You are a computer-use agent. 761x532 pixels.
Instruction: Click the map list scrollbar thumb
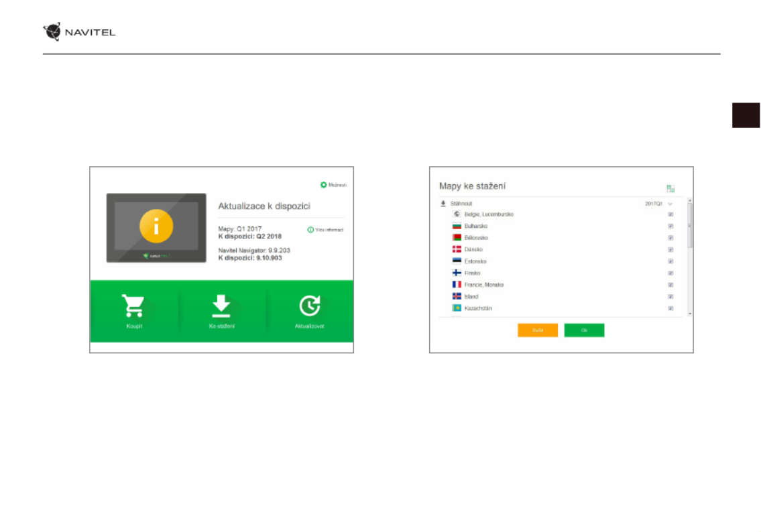click(x=690, y=226)
